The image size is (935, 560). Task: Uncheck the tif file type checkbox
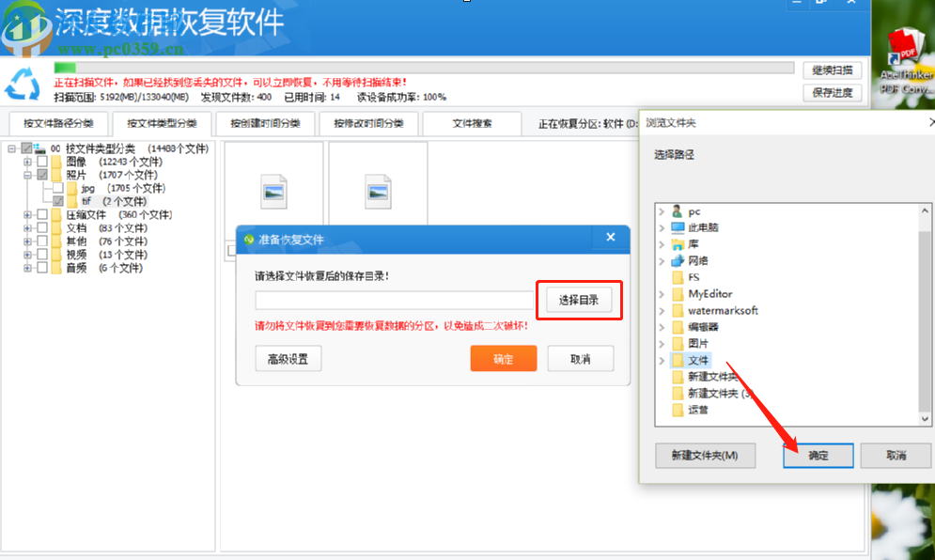point(58,200)
